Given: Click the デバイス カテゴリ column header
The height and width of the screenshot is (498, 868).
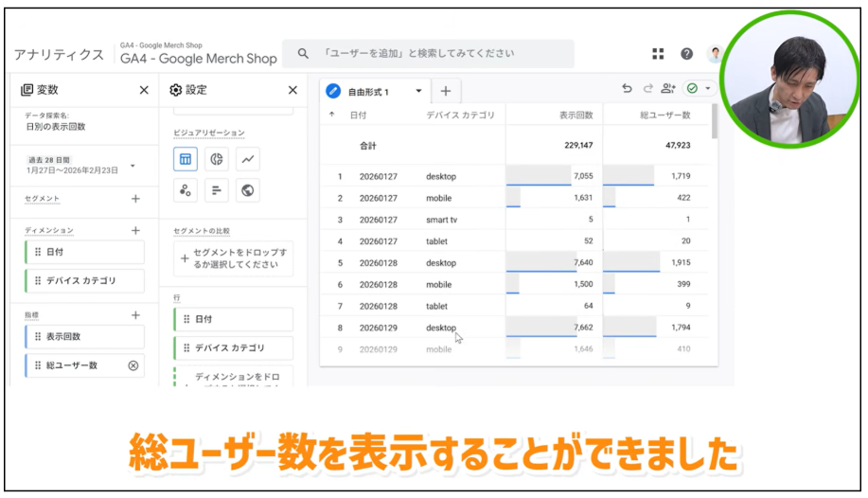Looking at the screenshot, I should [x=460, y=116].
